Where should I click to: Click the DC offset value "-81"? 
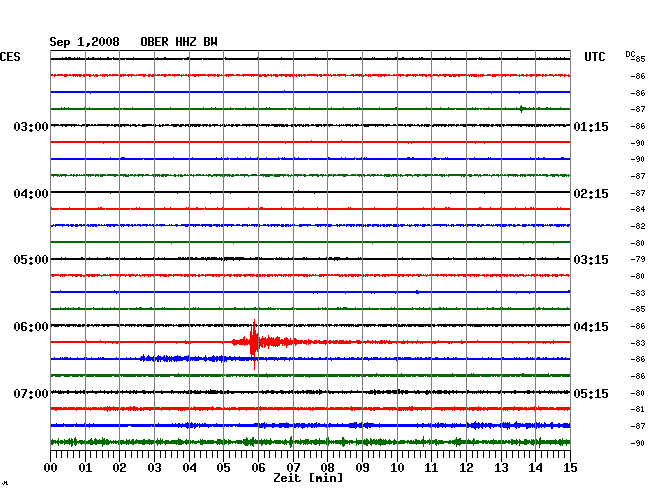click(x=638, y=409)
